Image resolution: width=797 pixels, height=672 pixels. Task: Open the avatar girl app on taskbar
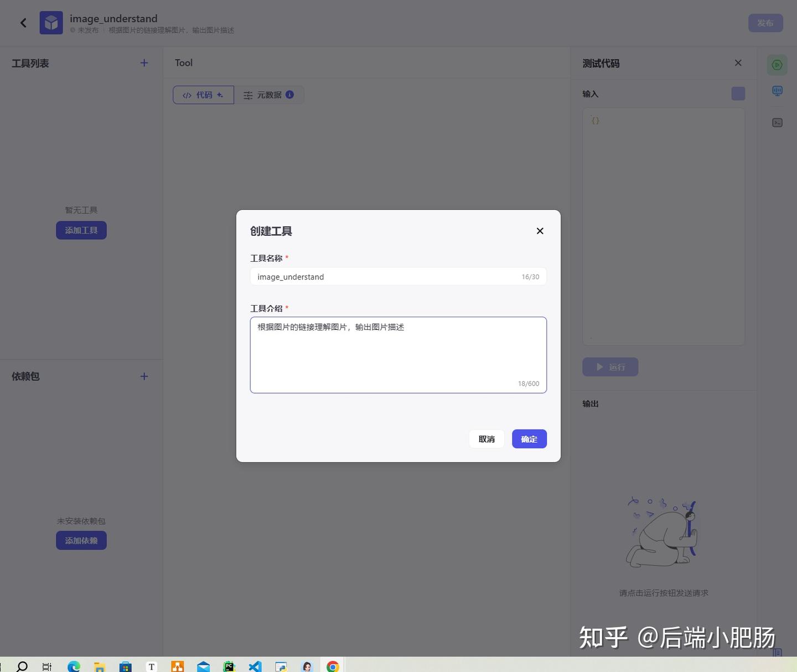click(307, 666)
